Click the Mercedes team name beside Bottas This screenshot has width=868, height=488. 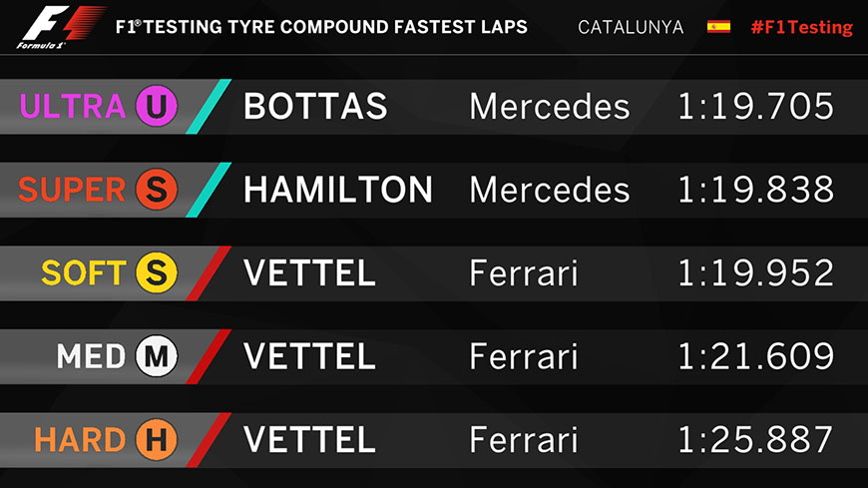pyautogui.click(x=550, y=107)
